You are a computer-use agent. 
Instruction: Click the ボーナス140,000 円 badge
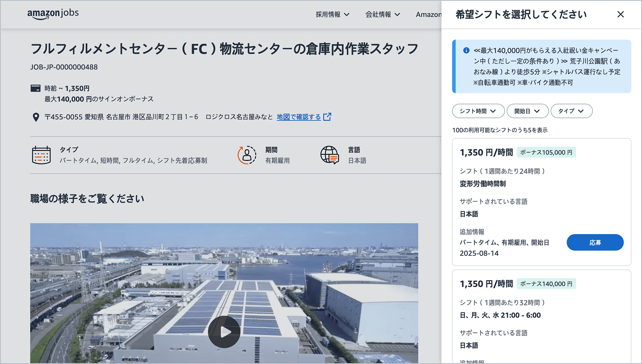point(546,284)
